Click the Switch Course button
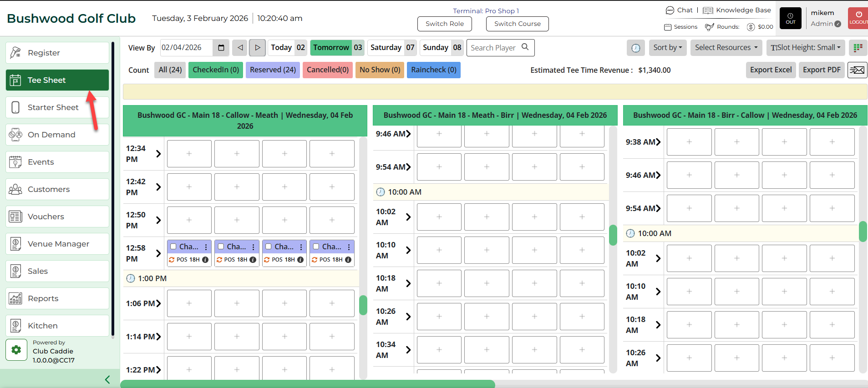This screenshot has height=388, width=868. [x=517, y=24]
